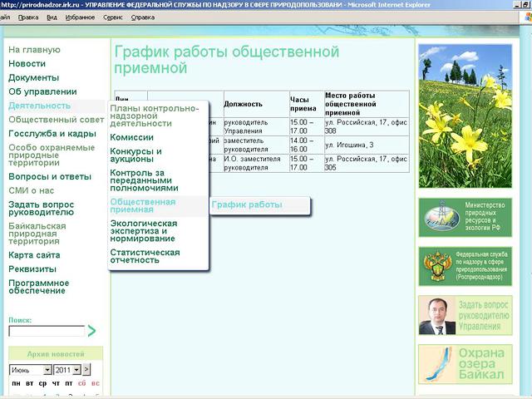Open Байкальская природная территория link
Screen dimensions: 532x399
[37, 234]
